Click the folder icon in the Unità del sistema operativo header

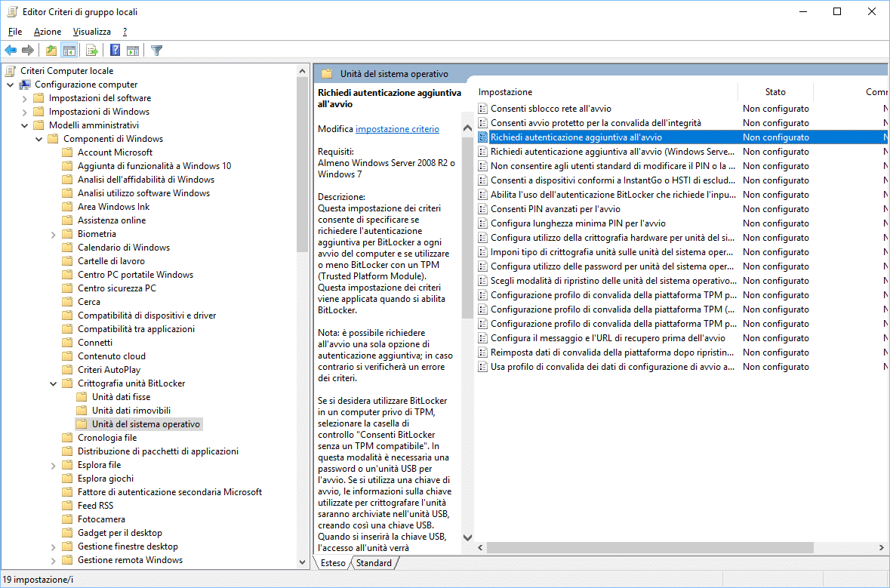pyautogui.click(x=326, y=74)
